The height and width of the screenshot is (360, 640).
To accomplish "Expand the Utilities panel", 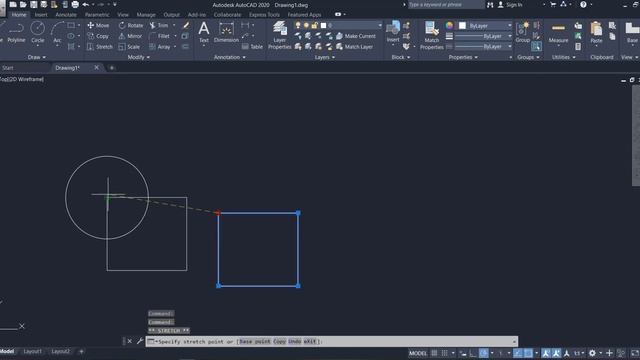I will [564, 57].
